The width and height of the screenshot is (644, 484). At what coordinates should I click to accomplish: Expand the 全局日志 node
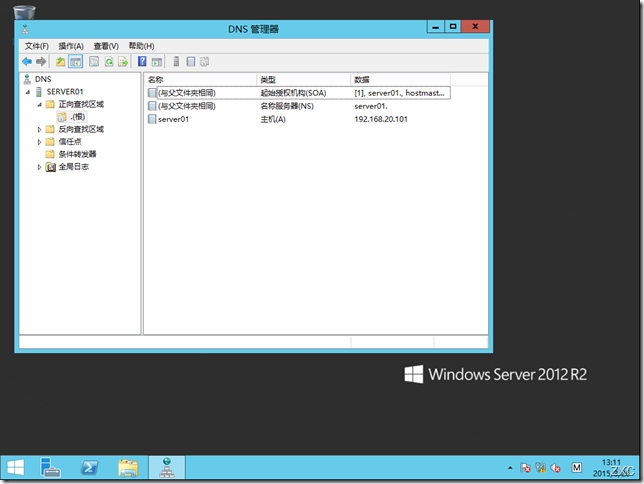tap(39, 167)
